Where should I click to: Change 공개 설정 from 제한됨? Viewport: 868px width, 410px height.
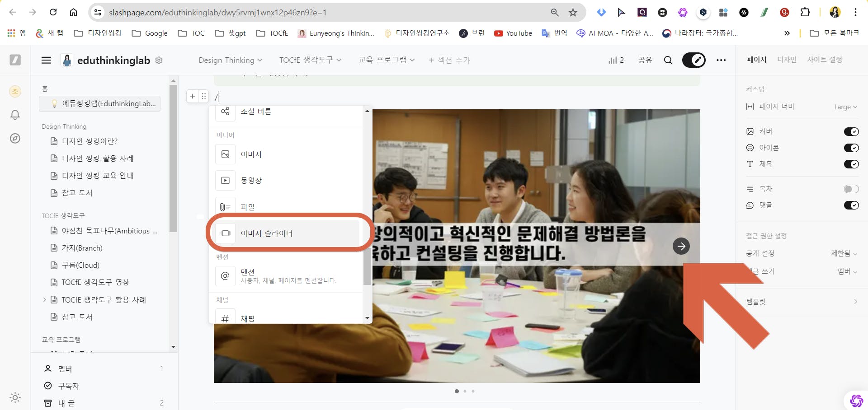click(844, 253)
